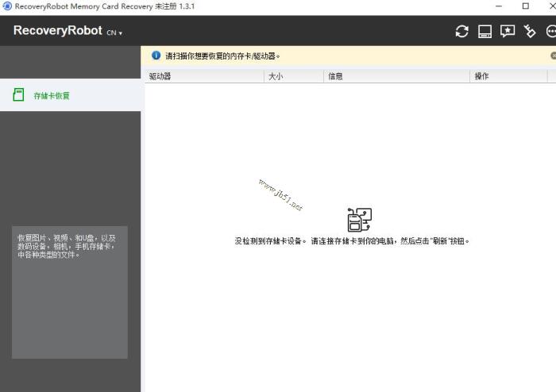Open the more options ellipsis icon
This screenshot has height=392, width=556.
coord(550,31)
